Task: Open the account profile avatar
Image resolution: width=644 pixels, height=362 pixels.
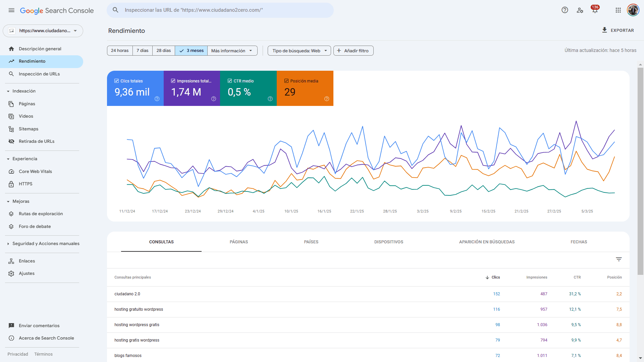Action: coord(633,10)
